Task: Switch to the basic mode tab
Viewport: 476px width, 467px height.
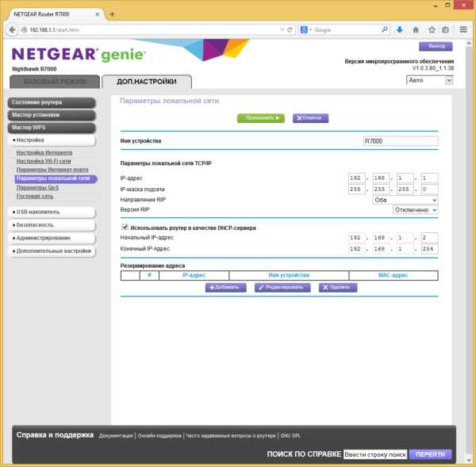Action: click(x=55, y=82)
